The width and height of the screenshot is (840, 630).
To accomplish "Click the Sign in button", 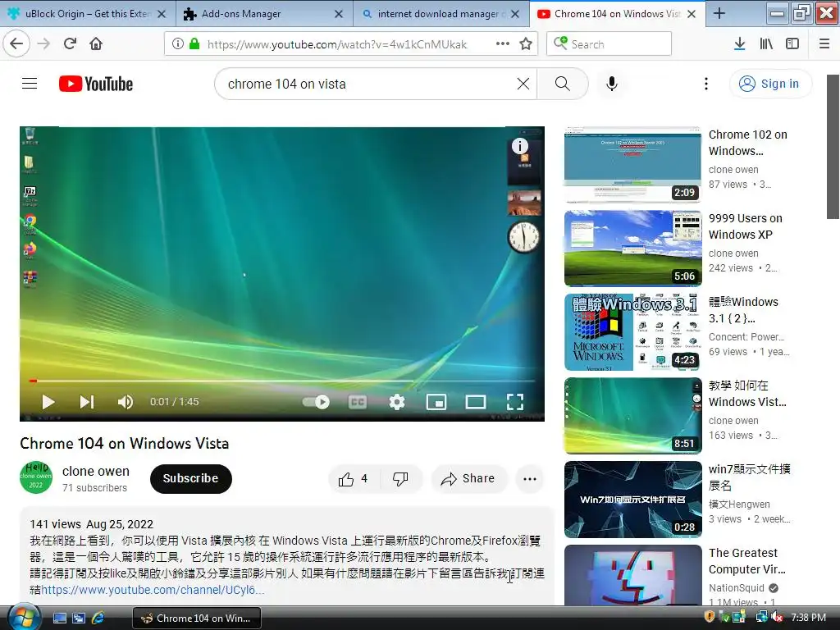I will pyautogui.click(x=771, y=84).
